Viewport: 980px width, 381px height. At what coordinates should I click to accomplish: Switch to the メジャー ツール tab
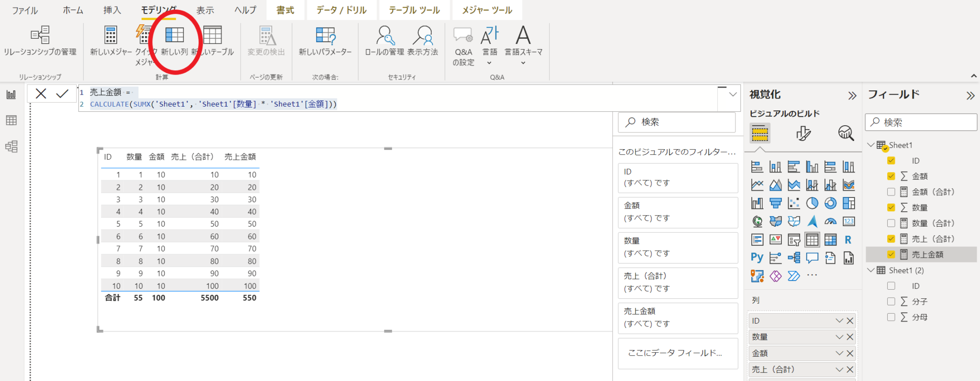[x=487, y=10]
